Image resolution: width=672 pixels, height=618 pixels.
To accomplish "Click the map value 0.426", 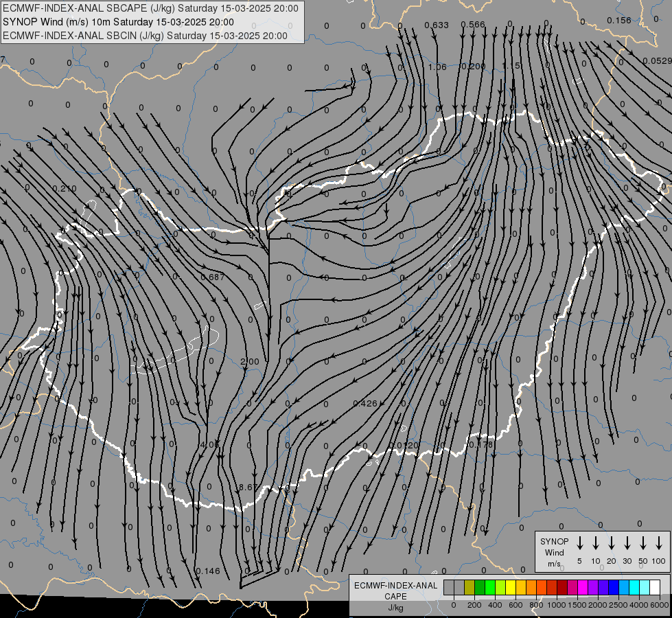I will (365, 403).
